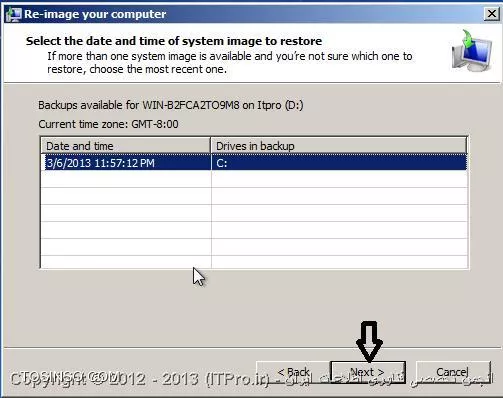The image size is (503, 398).
Task: Click the restore computer icon in header
Action: point(472,51)
